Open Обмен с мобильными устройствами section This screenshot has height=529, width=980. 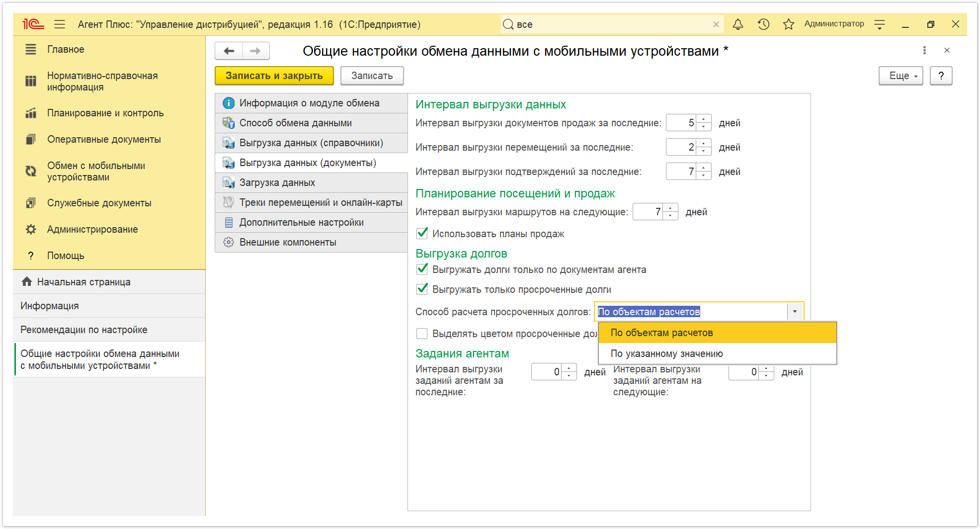pyautogui.click(x=109, y=171)
